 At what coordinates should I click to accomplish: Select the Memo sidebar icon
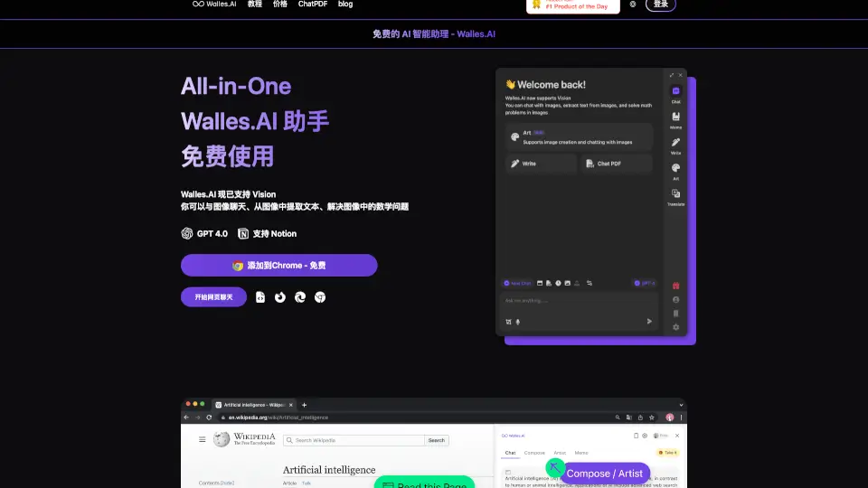(675, 117)
